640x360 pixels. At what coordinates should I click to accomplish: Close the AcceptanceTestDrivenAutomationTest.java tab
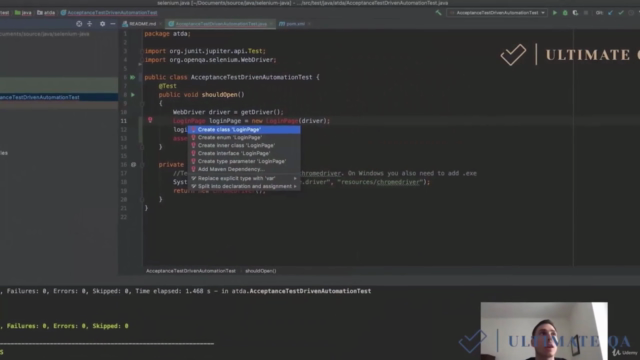click(271, 24)
